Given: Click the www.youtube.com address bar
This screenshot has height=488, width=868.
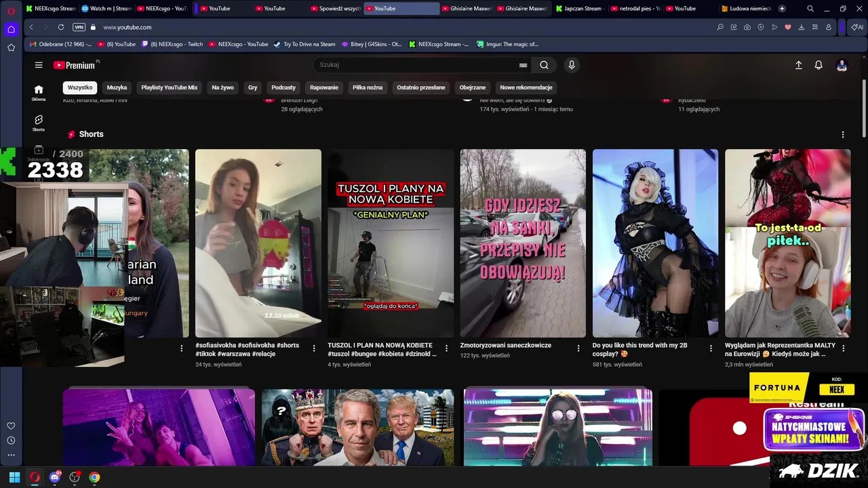Looking at the screenshot, I should coord(127,27).
